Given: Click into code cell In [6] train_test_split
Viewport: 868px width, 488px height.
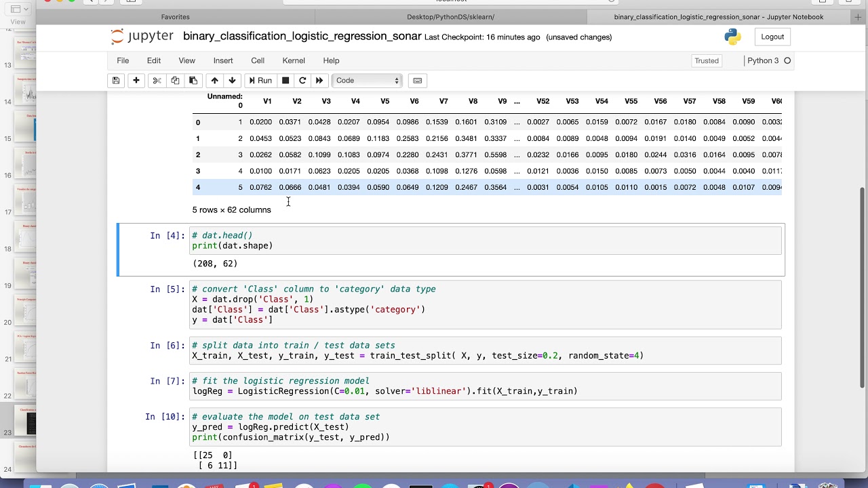Looking at the screenshot, I should (486, 350).
